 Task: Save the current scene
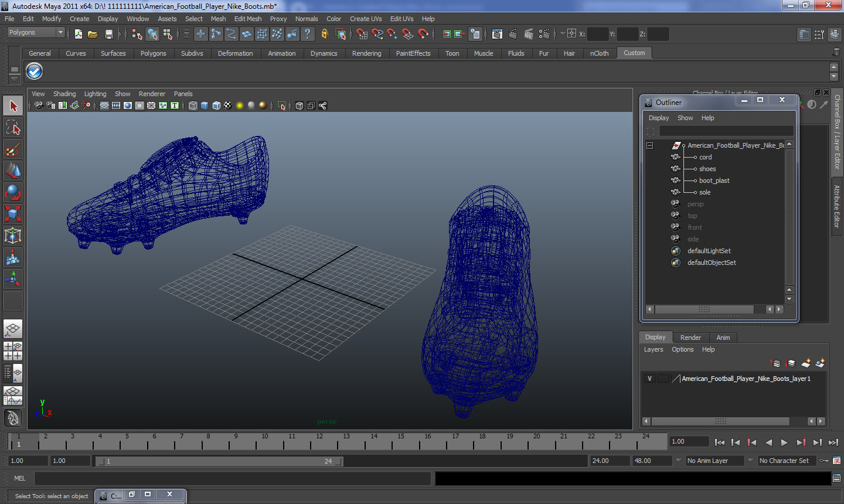tap(108, 34)
